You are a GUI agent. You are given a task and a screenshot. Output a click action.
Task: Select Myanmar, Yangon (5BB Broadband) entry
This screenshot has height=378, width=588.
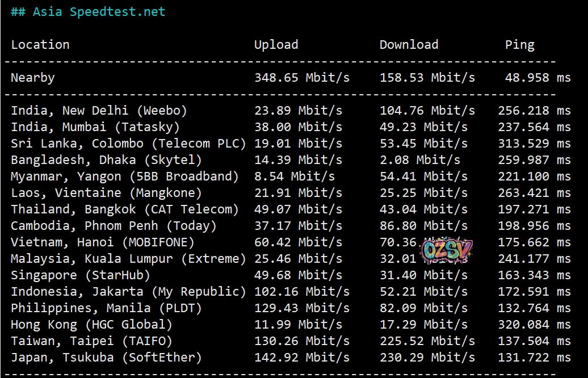coord(124,177)
